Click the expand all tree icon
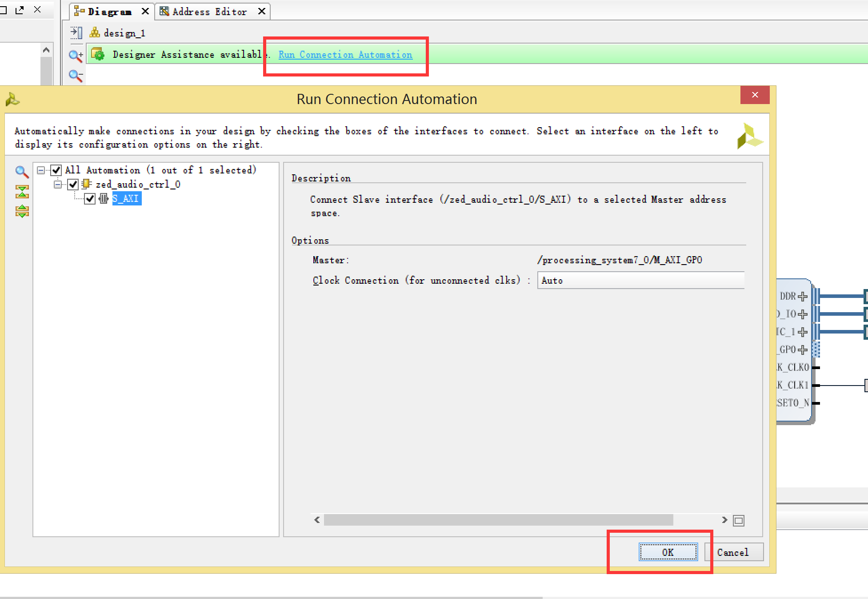 [22, 211]
